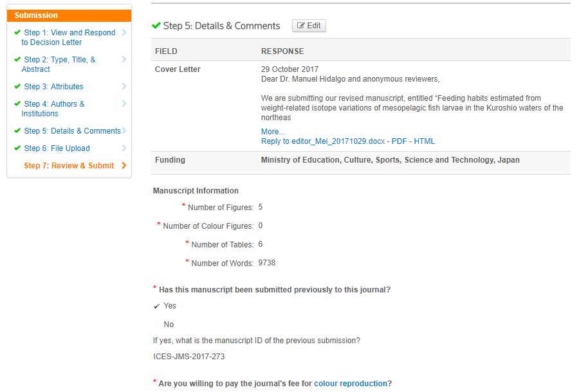The width and height of the screenshot is (579, 392).
Task: Open Reply to editor_Mei_20171029.docx file
Action: click(323, 141)
